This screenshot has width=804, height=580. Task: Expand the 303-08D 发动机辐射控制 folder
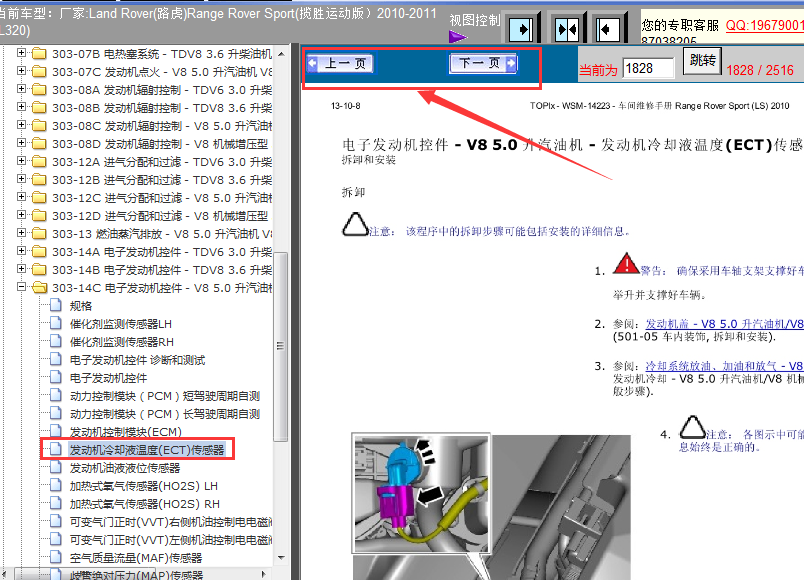(21, 143)
